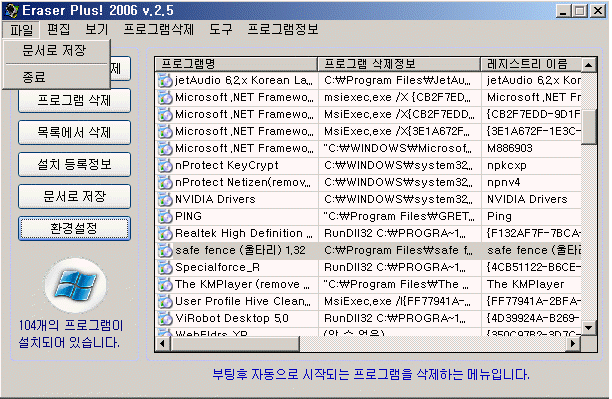Sort by 프로그램 삭제정보 column header
The image size is (612, 399).
(399, 64)
